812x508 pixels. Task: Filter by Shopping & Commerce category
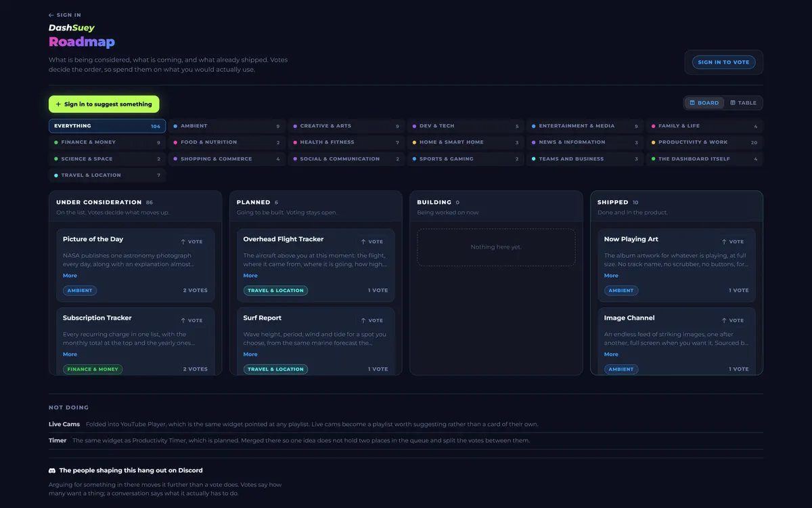click(226, 159)
